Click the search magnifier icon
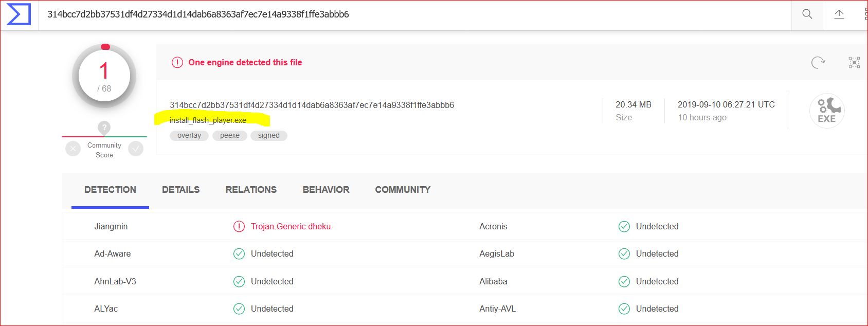Image resolution: width=868 pixels, height=326 pixels. (807, 14)
